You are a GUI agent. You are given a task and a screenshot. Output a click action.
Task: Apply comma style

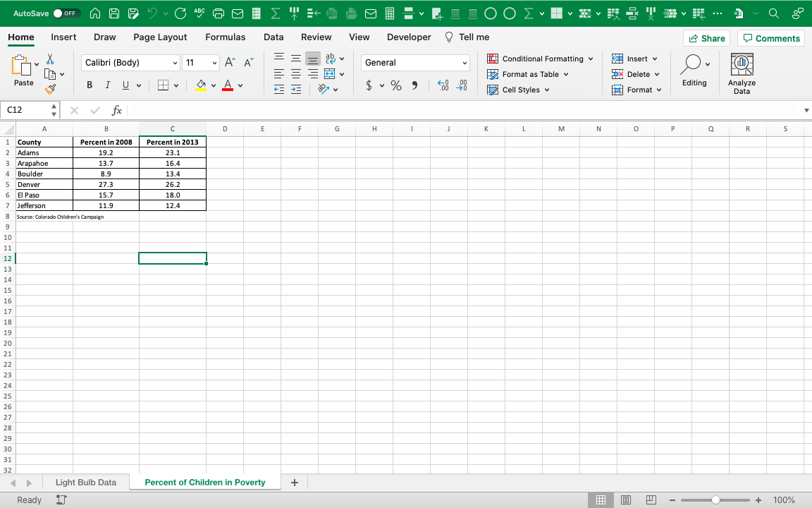point(414,85)
